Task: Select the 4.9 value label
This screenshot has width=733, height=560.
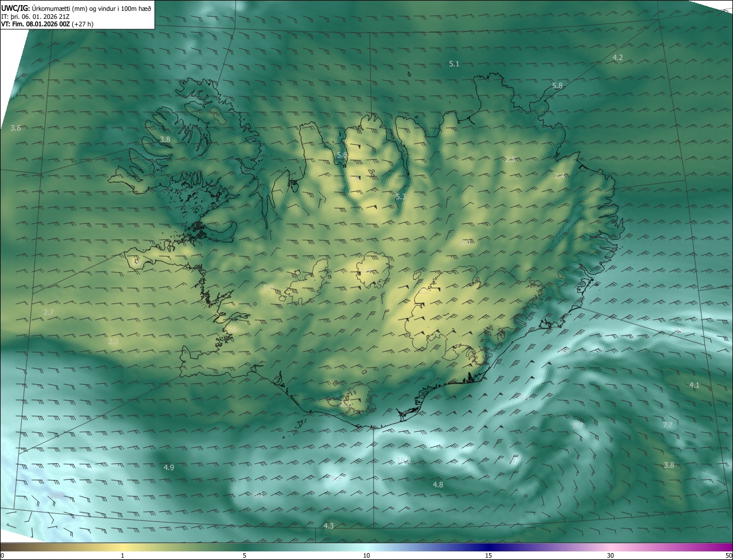Action: pyautogui.click(x=168, y=468)
